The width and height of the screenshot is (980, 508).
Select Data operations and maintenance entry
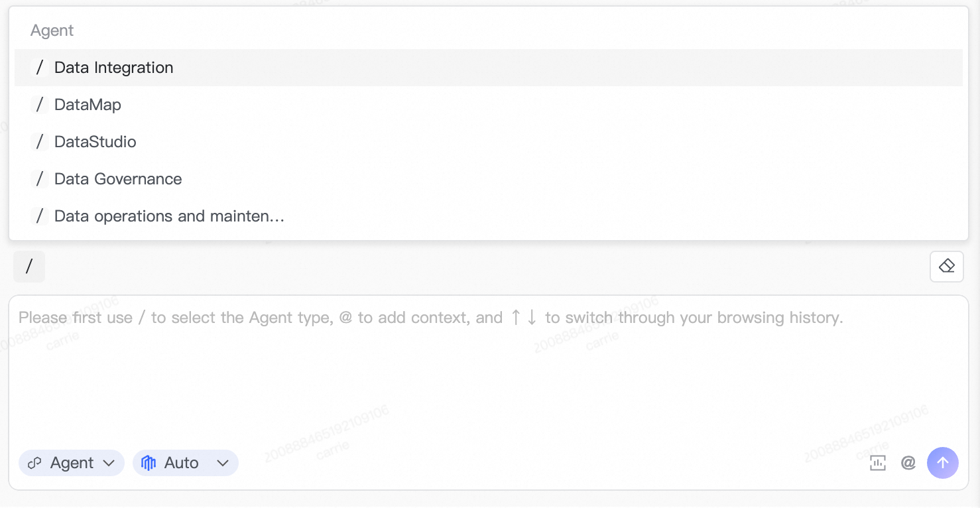click(x=169, y=216)
